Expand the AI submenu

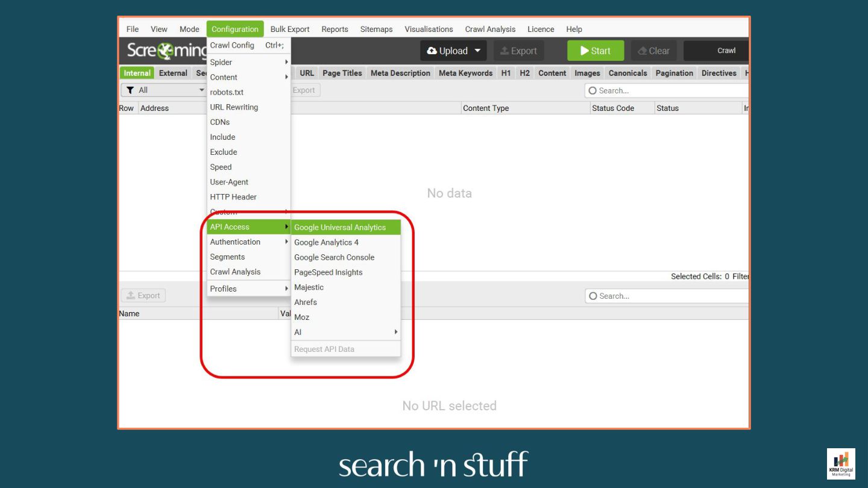pos(346,332)
